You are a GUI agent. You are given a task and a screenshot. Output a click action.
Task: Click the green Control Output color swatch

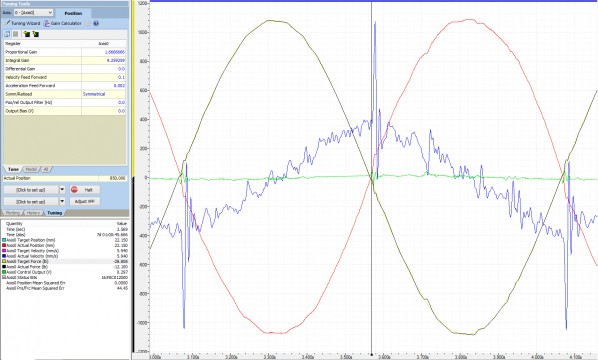click(x=4, y=272)
